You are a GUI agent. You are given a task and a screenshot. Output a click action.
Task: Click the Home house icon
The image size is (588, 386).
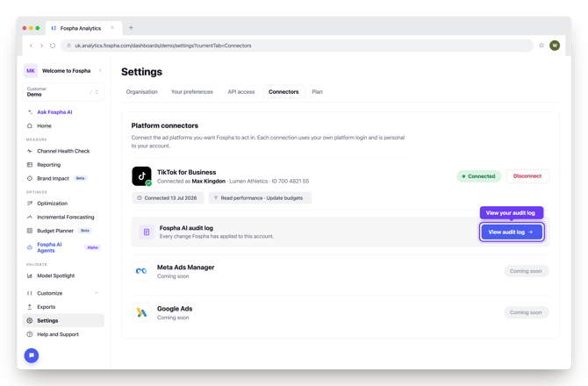30,126
